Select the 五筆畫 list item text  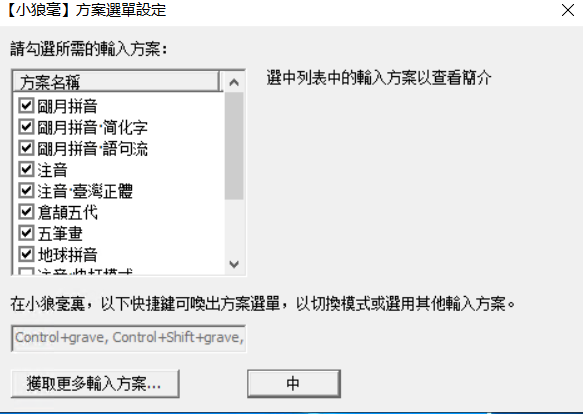click(x=60, y=234)
